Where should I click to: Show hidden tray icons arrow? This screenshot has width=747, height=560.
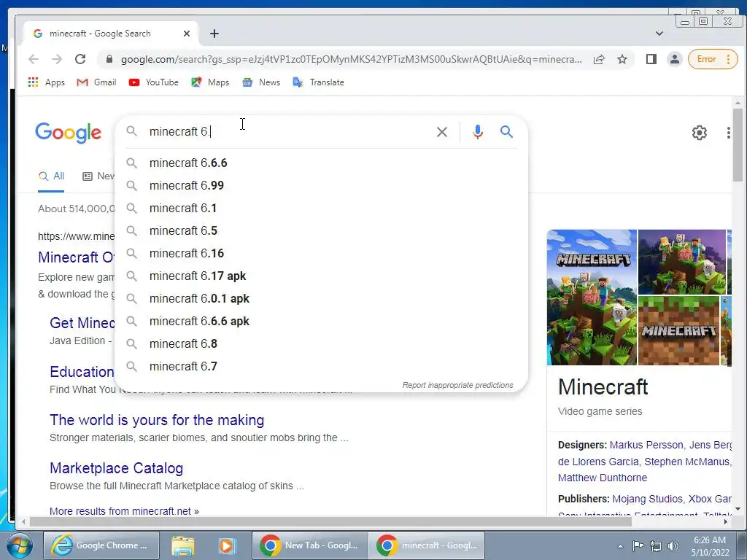[x=620, y=546]
